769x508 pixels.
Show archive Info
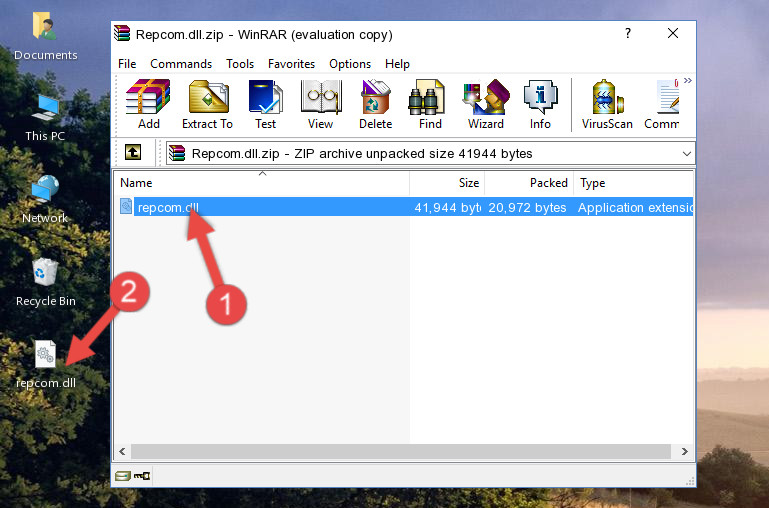click(540, 104)
